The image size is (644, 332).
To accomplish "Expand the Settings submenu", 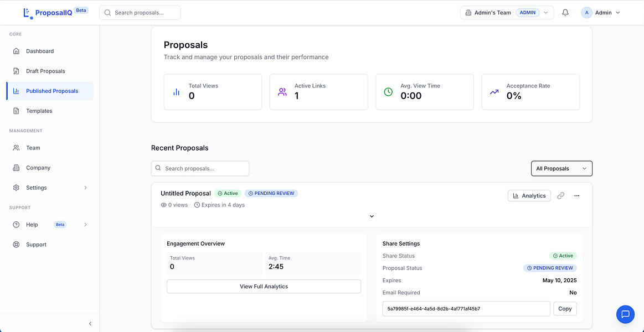I will click(x=85, y=188).
